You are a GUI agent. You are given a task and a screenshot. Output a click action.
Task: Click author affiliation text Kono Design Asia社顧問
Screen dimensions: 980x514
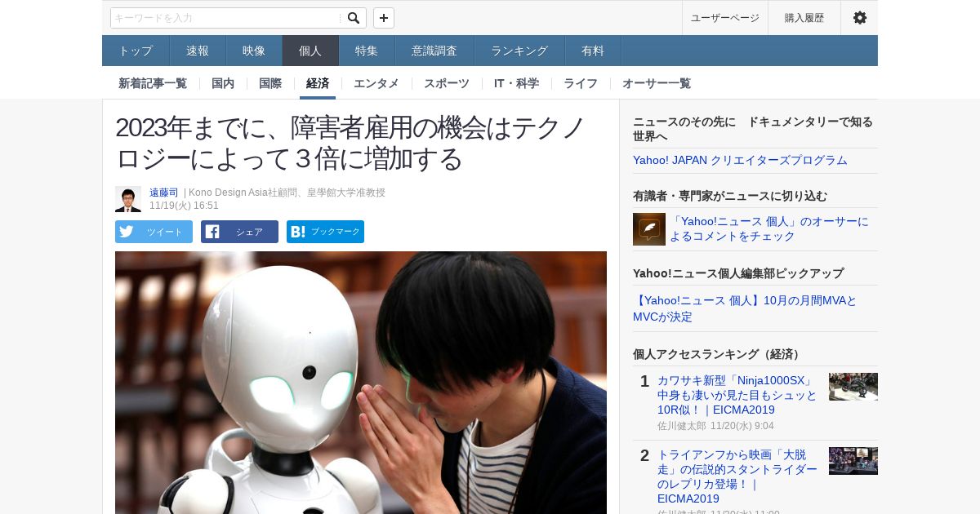coord(287,193)
